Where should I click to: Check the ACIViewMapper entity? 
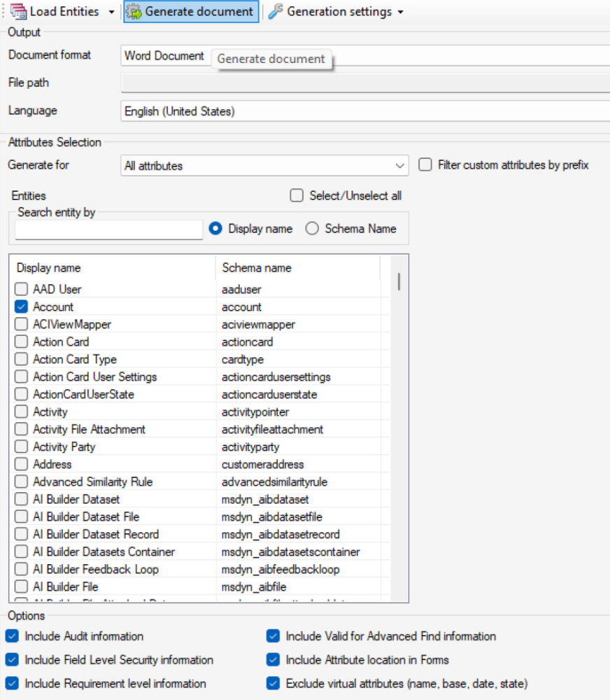[21, 323]
